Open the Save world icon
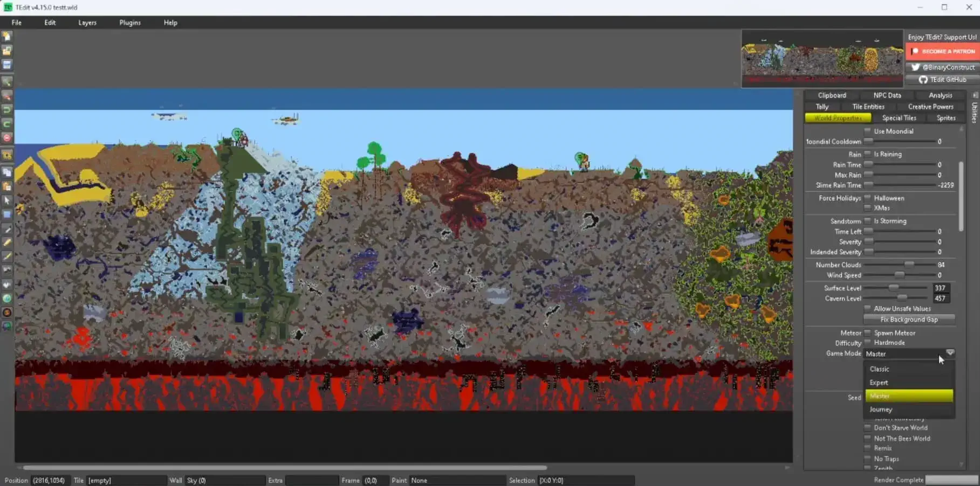980x486 pixels. pos(7,65)
